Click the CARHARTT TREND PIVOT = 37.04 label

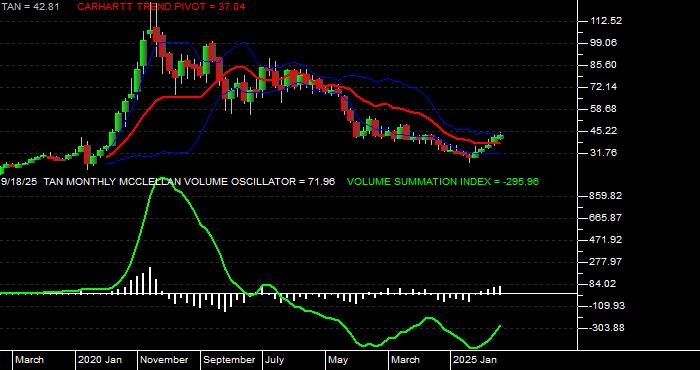click(x=161, y=7)
